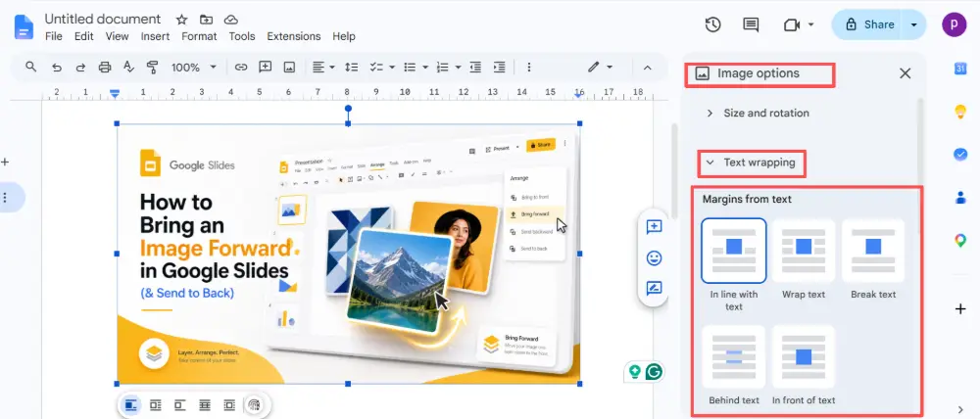Toggle the second layout icon in the image toolbar
This screenshot has height=419, width=980.
click(x=155, y=405)
